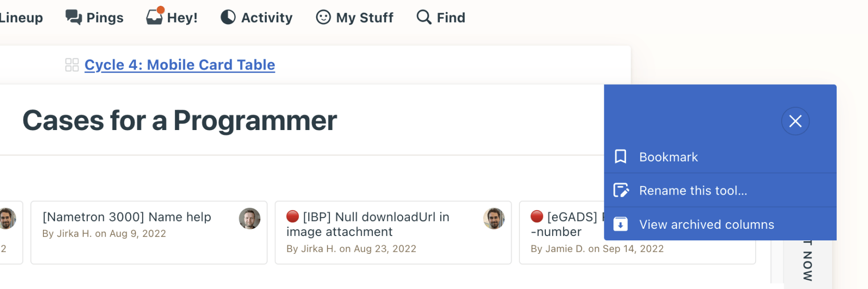Select View archived columns
Viewport: 868px width, 289px height.
pyautogui.click(x=706, y=224)
